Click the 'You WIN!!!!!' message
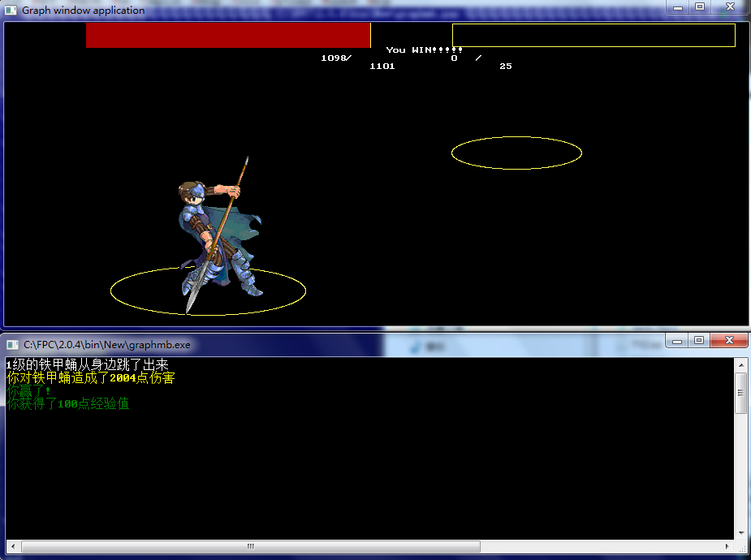Viewport: 751px width, 560px height. [425, 50]
